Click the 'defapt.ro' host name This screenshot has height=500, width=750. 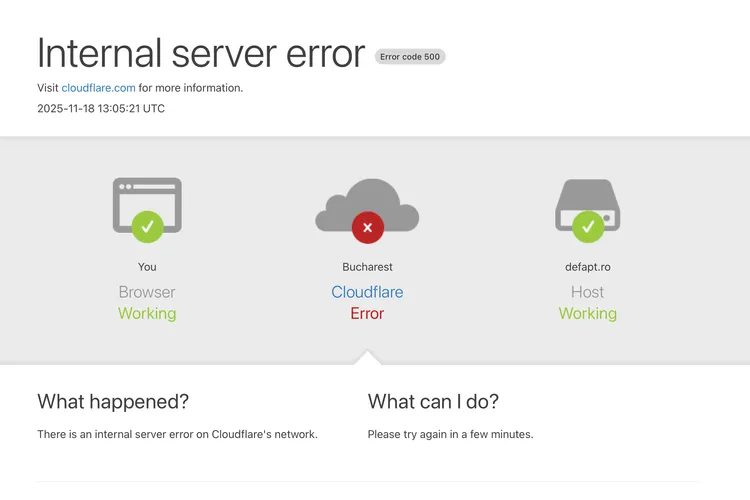587,267
